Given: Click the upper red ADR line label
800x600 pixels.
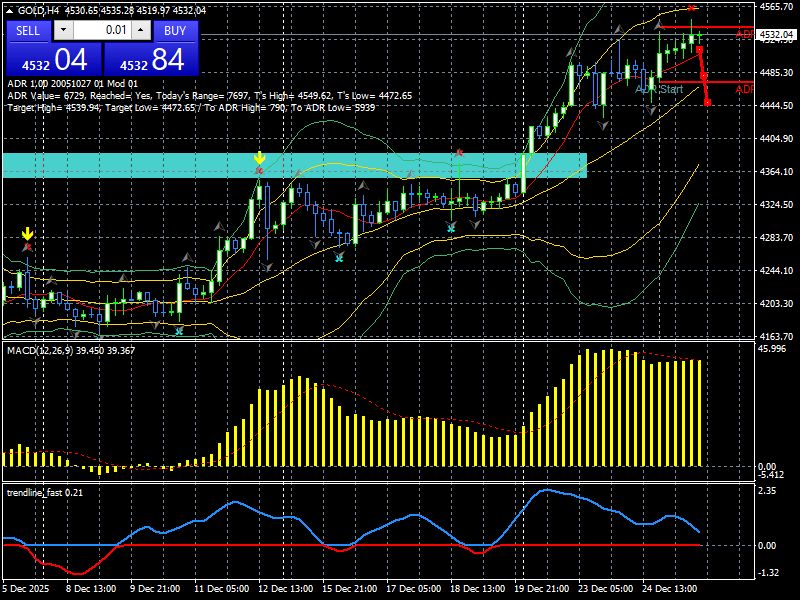Looking at the screenshot, I should [x=745, y=34].
